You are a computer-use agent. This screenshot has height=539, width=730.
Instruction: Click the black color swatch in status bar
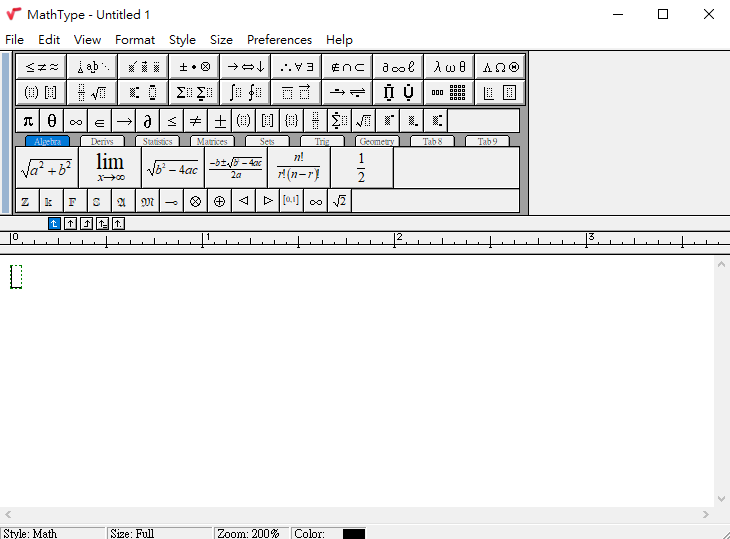click(354, 533)
